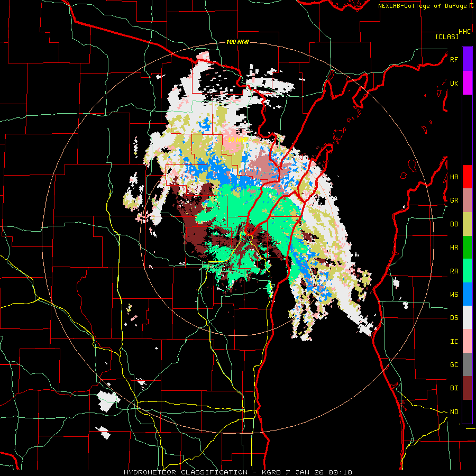Click the 'GR' legend label
476x476 pixels.
pyautogui.click(x=454, y=200)
